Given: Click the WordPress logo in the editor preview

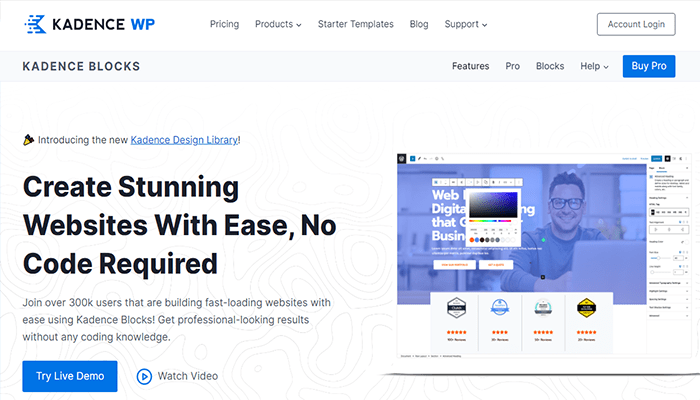Looking at the screenshot, I should pyautogui.click(x=403, y=158).
